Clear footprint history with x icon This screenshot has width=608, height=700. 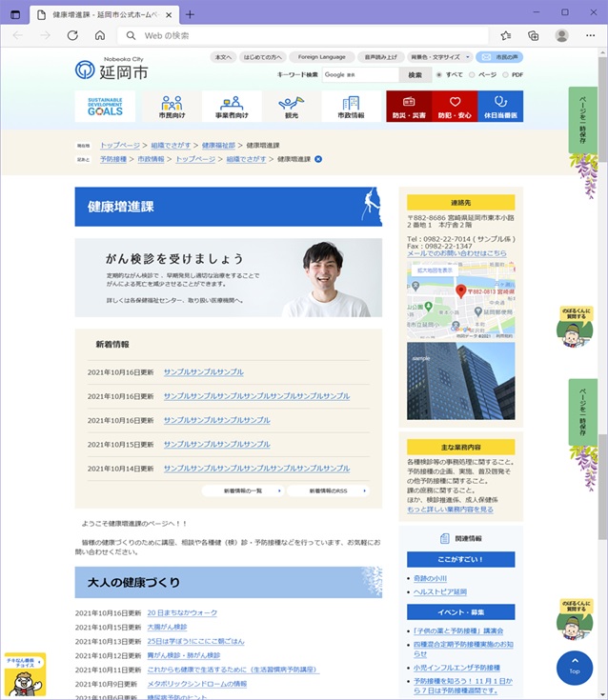pyautogui.click(x=318, y=159)
